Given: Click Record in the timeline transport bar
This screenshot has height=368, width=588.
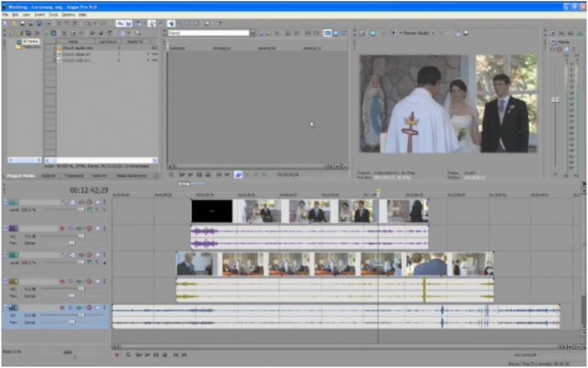Looking at the screenshot, I should click(x=117, y=355).
